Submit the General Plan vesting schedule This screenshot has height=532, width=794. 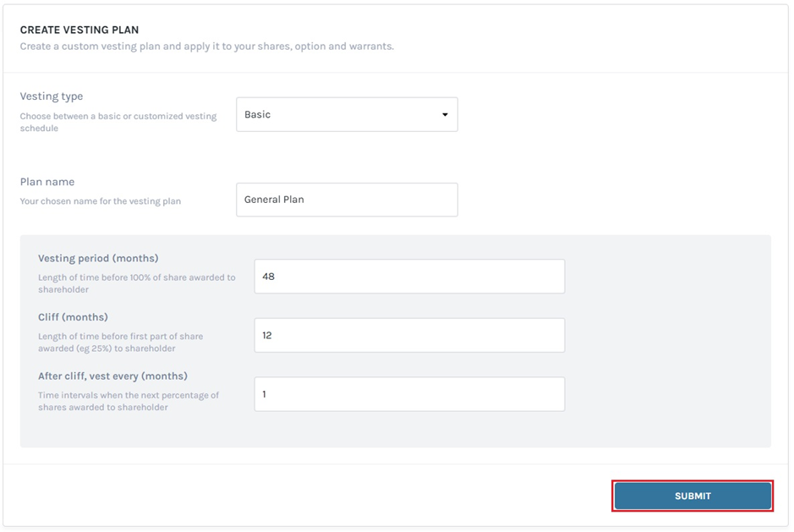pyautogui.click(x=692, y=496)
